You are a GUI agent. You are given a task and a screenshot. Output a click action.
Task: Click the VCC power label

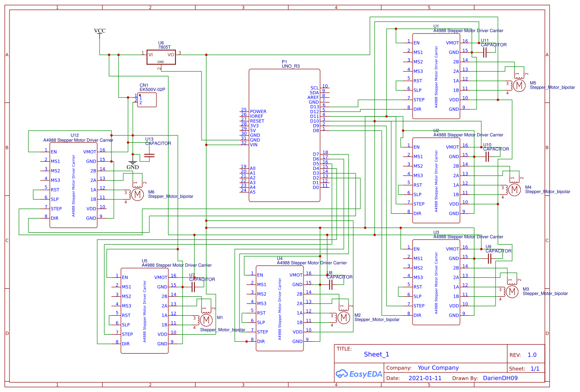(x=99, y=30)
